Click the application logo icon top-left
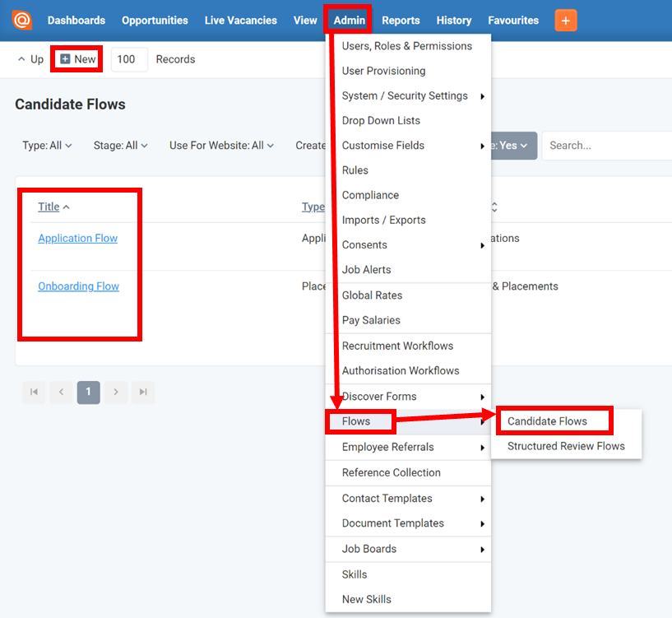 (x=21, y=19)
